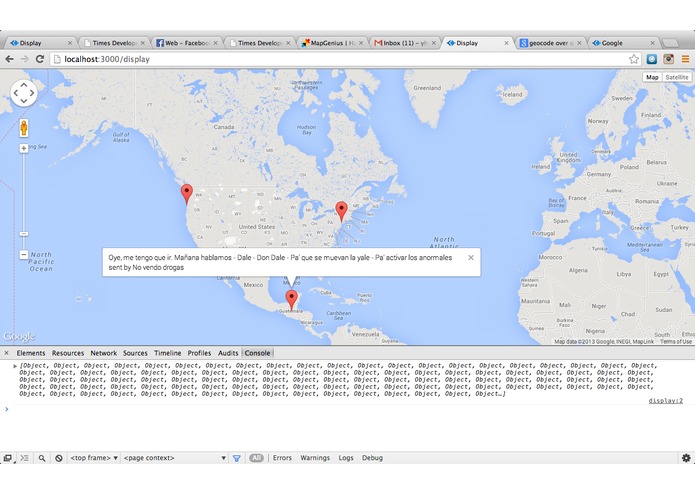Open a new browser tab
695x494 pixels.
pos(670,43)
